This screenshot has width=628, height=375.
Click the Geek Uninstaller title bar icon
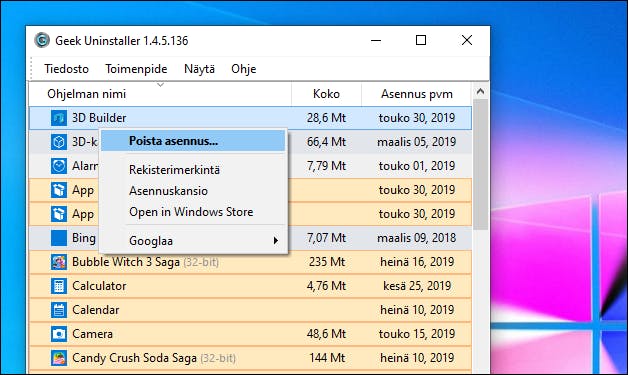(42, 40)
